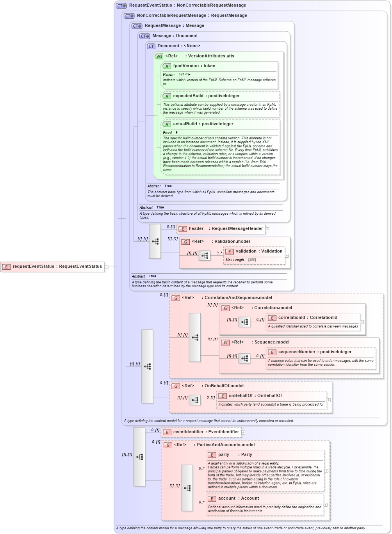This screenshot has width=392, height=534.
Task: Click the E icon of sequenceNumber element
Action: pos(272,352)
